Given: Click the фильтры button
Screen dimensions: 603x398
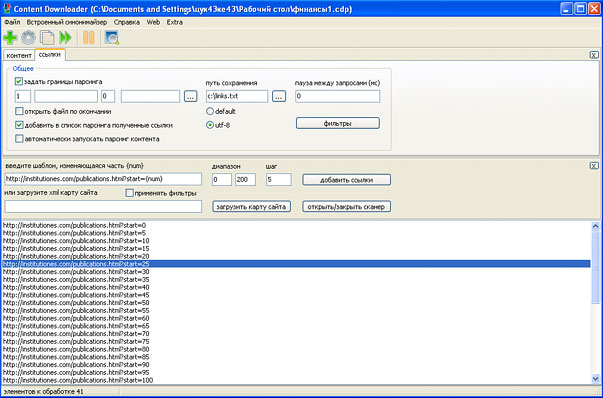Looking at the screenshot, I should [x=338, y=123].
